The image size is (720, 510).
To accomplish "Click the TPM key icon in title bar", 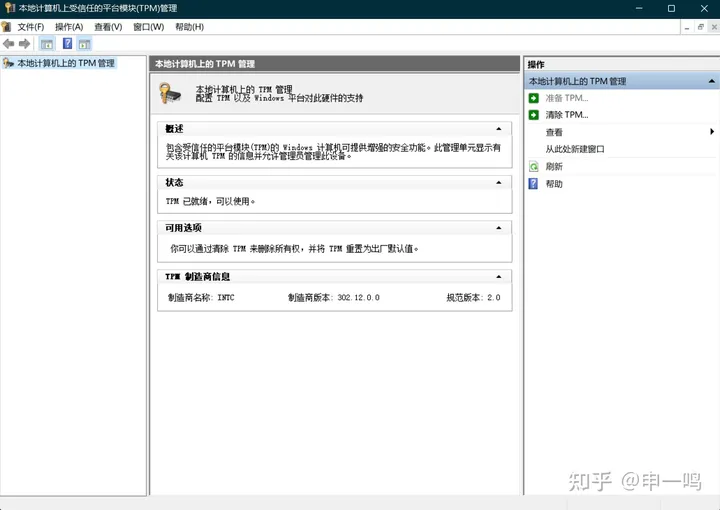I will pos(10,8).
